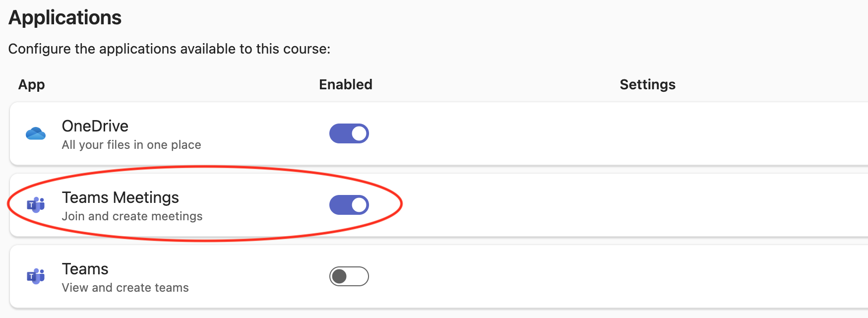Click the Teams app icon in last row

pyautogui.click(x=36, y=276)
